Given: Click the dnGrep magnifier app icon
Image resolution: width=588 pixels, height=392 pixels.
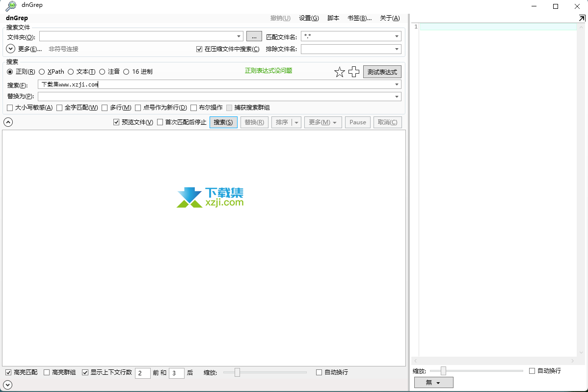Looking at the screenshot, I should tap(11, 6).
